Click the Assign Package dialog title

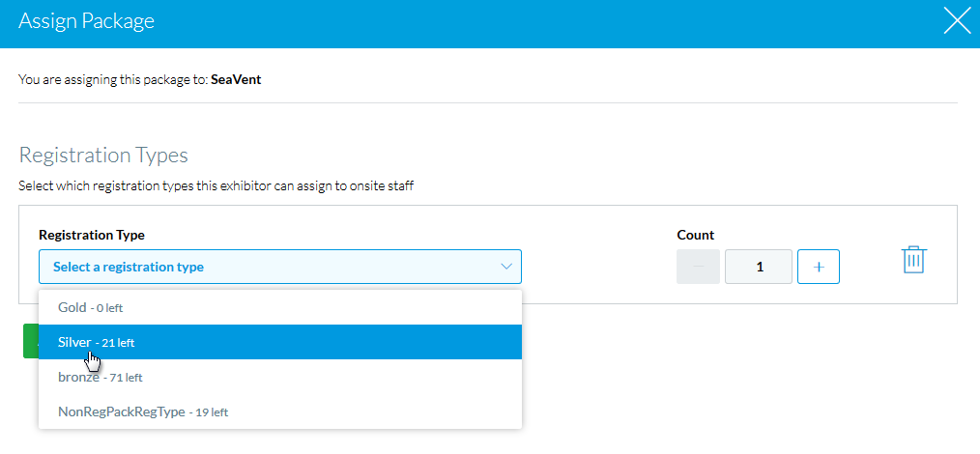86,20
